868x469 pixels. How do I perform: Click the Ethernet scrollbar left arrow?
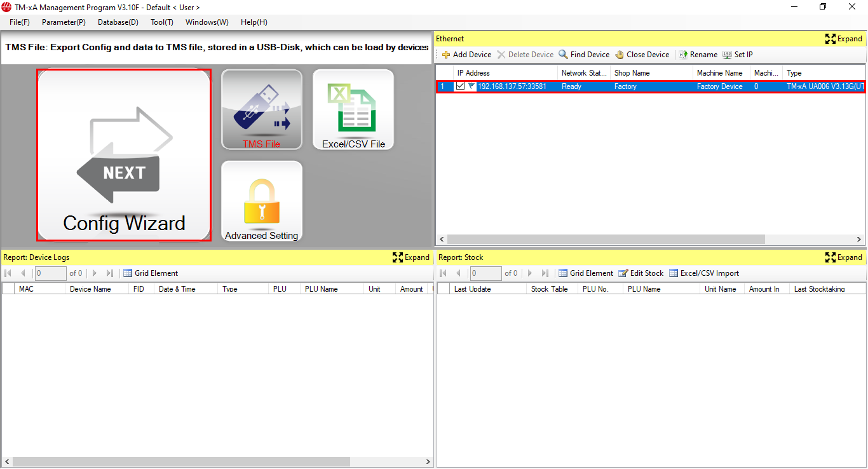441,240
